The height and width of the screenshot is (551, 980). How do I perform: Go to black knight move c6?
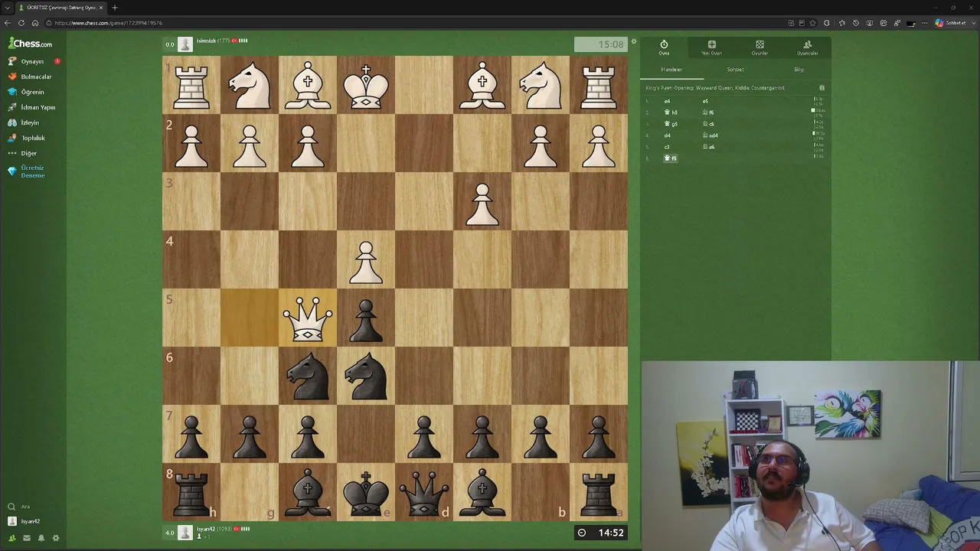708,124
